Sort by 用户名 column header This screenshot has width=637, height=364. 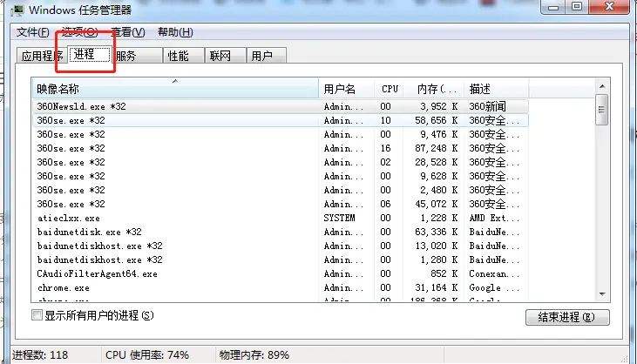coord(347,89)
